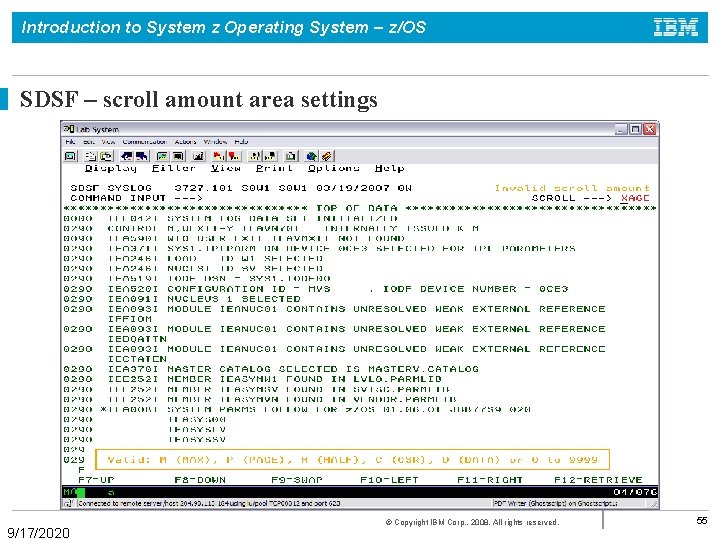
Task: Click the Paste toolbar icon
Action: coord(107,157)
